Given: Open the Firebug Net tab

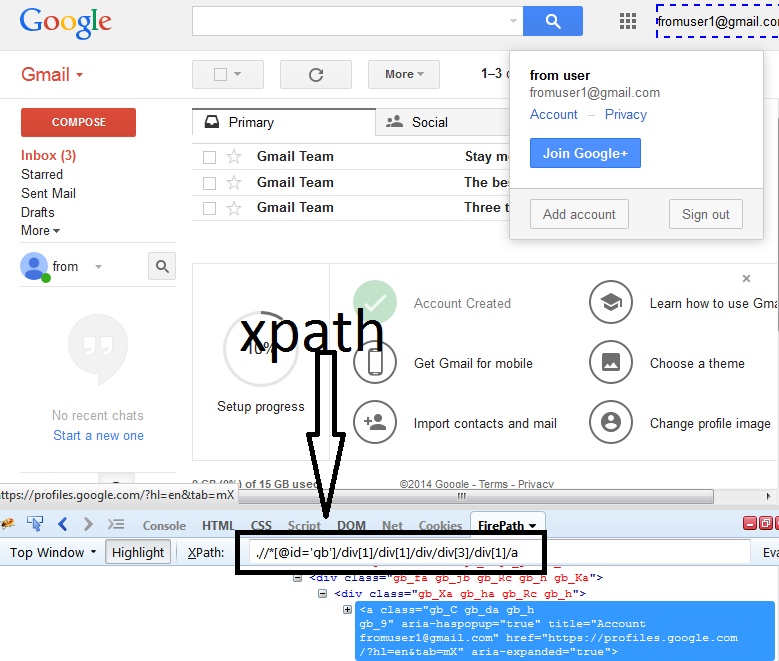Looking at the screenshot, I should (x=392, y=526).
